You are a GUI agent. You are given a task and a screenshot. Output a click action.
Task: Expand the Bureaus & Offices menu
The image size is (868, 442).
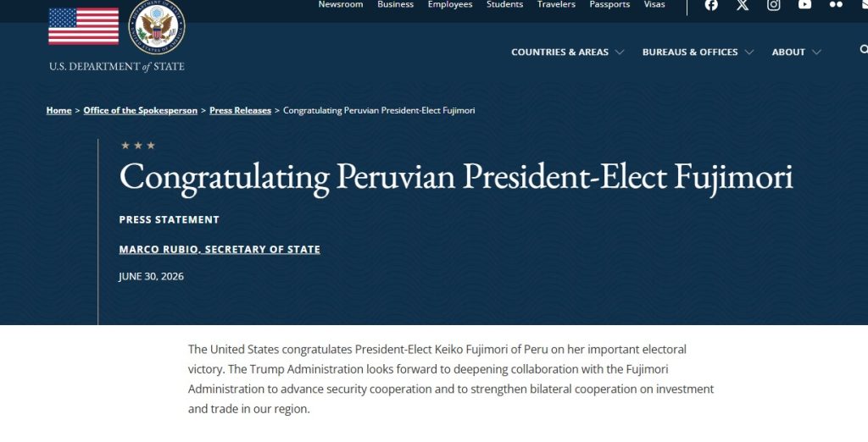click(x=698, y=52)
